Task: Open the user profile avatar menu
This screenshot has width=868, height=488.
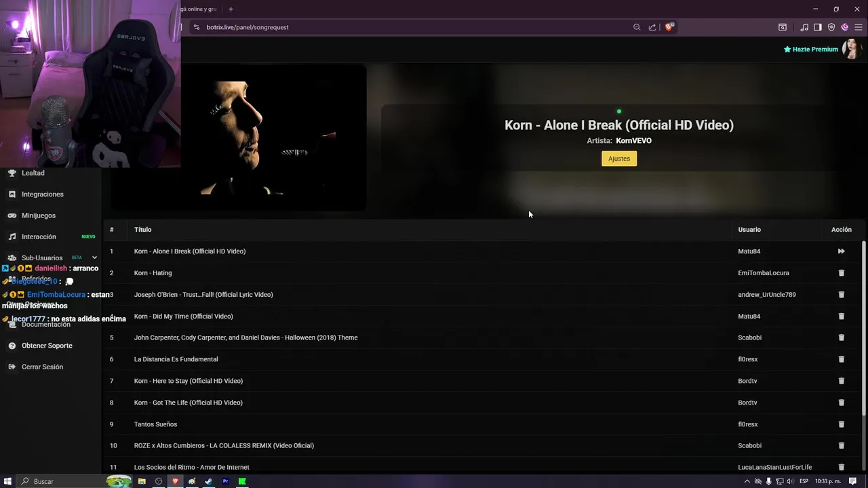Action: coord(851,49)
